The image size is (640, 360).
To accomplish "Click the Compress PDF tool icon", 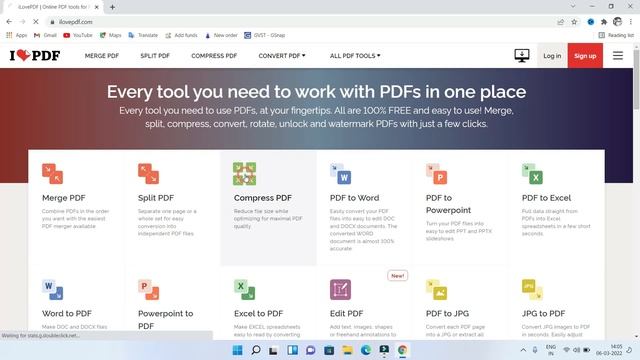I will [x=244, y=174].
